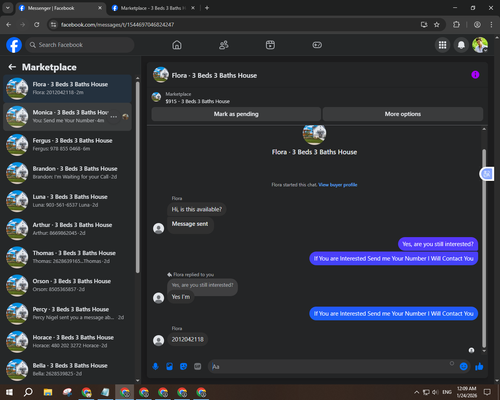The image size is (500, 400).
Task: Click the Search Facebook box
Action: [x=80, y=45]
